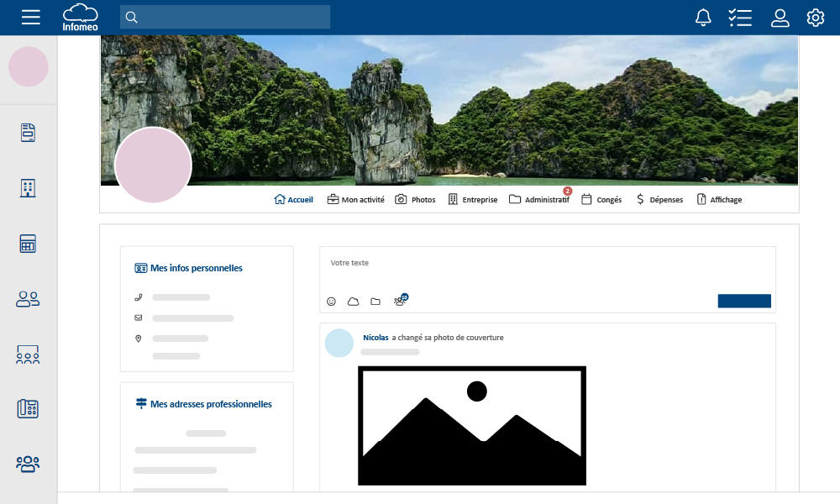Go to the Administratif tab
The image size is (840, 504).
click(x=539, y=200)
